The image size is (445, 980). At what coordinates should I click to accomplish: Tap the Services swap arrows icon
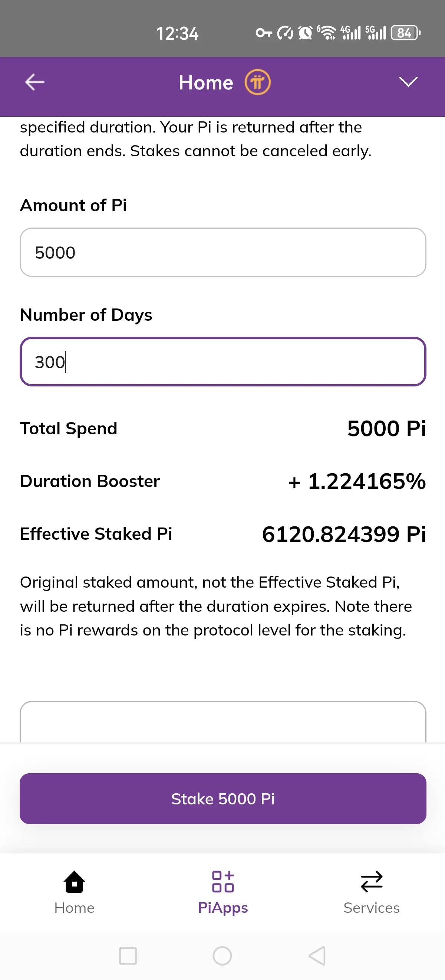371,882
